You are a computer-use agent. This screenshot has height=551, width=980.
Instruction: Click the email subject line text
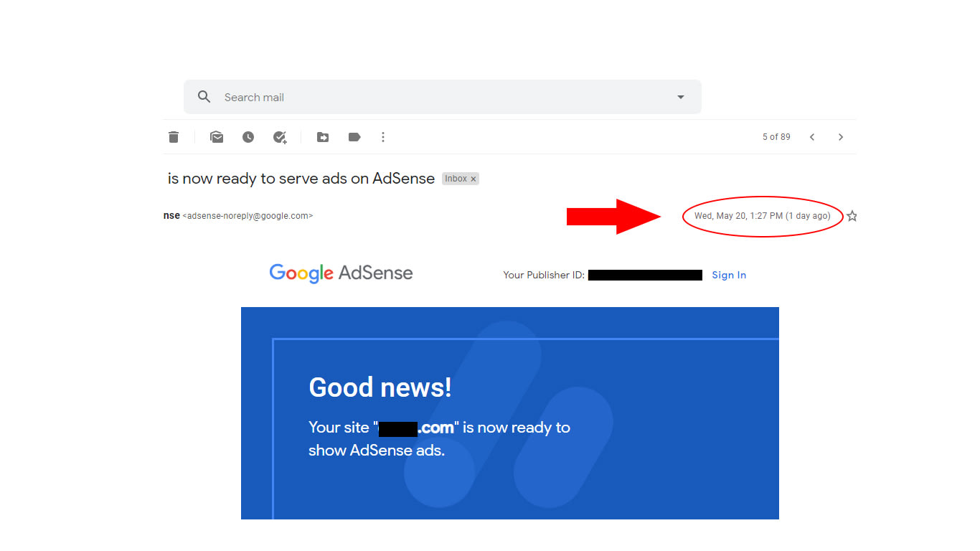click(301, 179)
